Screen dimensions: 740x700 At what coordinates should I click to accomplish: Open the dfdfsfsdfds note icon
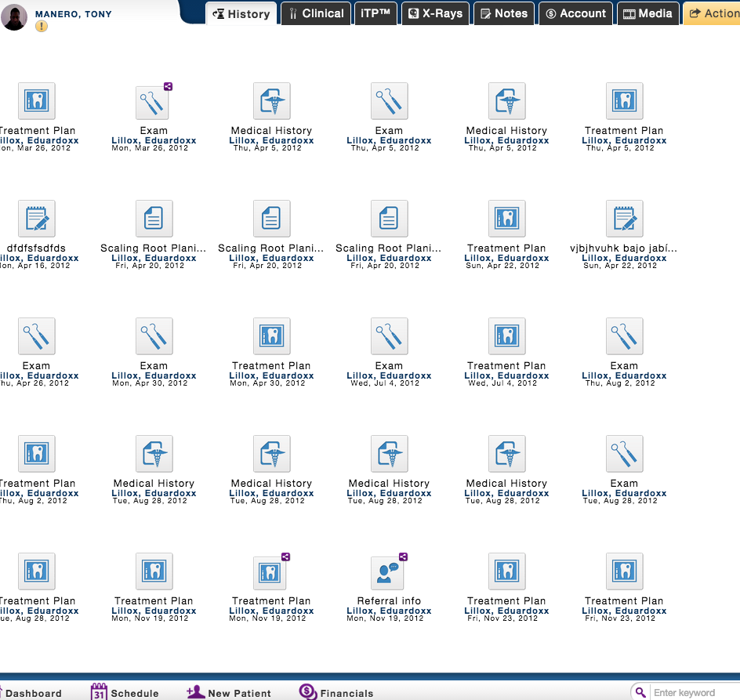(36, 219)
